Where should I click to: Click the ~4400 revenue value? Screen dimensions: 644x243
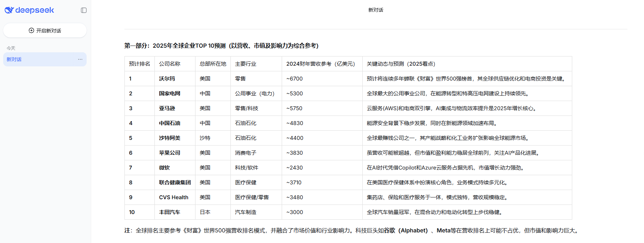click(295, 138)
